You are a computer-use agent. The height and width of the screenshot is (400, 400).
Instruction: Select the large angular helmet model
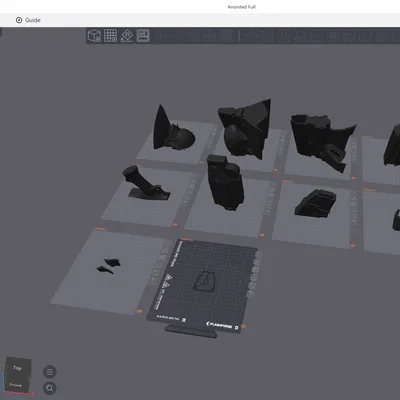tap(245, 128)
